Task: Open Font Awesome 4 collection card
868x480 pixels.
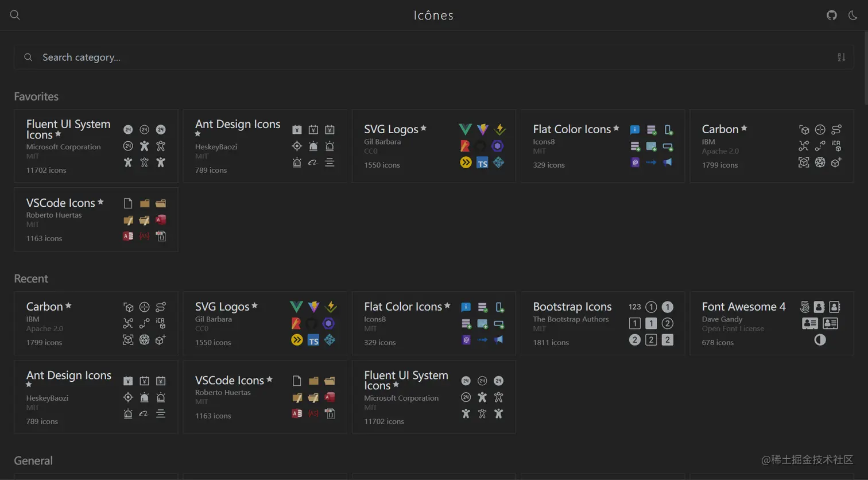Action: click(x=772, y=323)
